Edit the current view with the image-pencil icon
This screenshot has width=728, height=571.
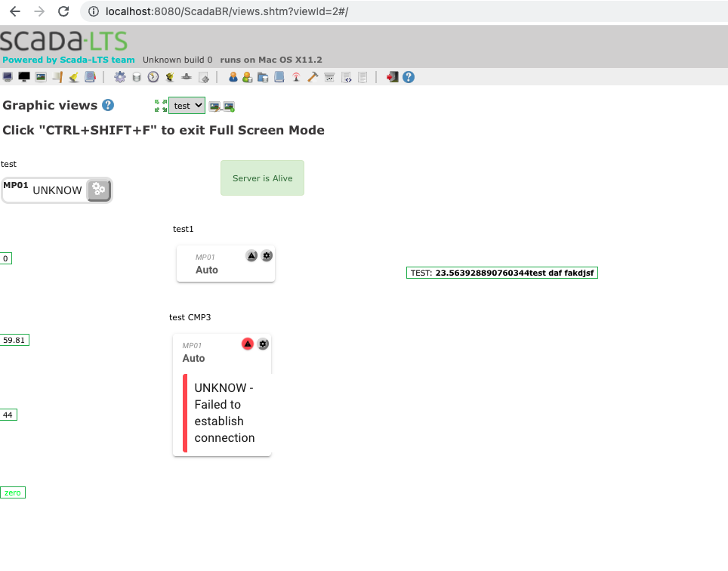214,106
